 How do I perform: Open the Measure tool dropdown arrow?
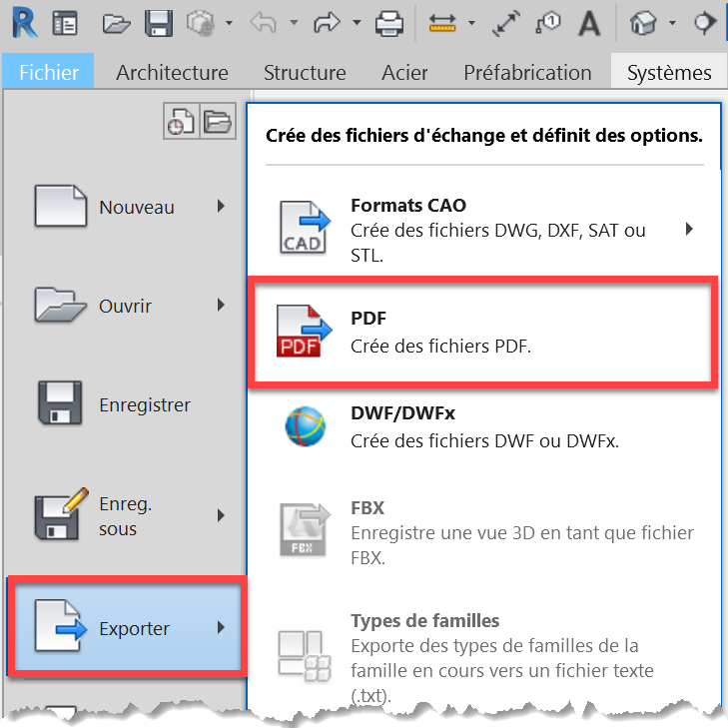(x=471, y=22)
